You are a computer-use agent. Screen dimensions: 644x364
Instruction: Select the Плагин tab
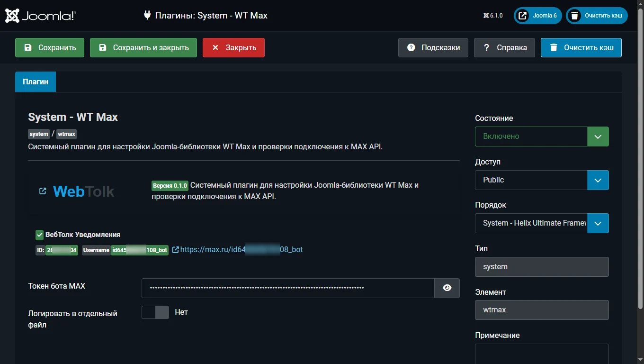pos(36,82)
